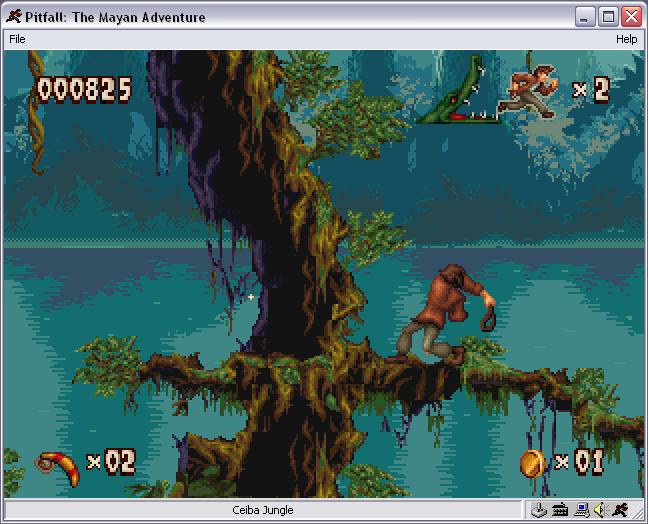Click the gold coin treasure icon
Image resolution: width=648 pixels, height=524 pixels.
(x=532, y=464)
